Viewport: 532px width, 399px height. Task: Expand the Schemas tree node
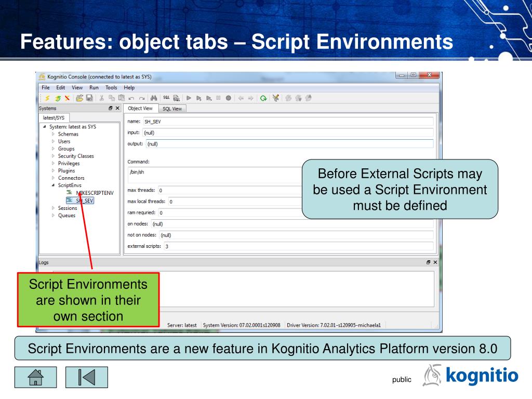click(x=53, y=134)
